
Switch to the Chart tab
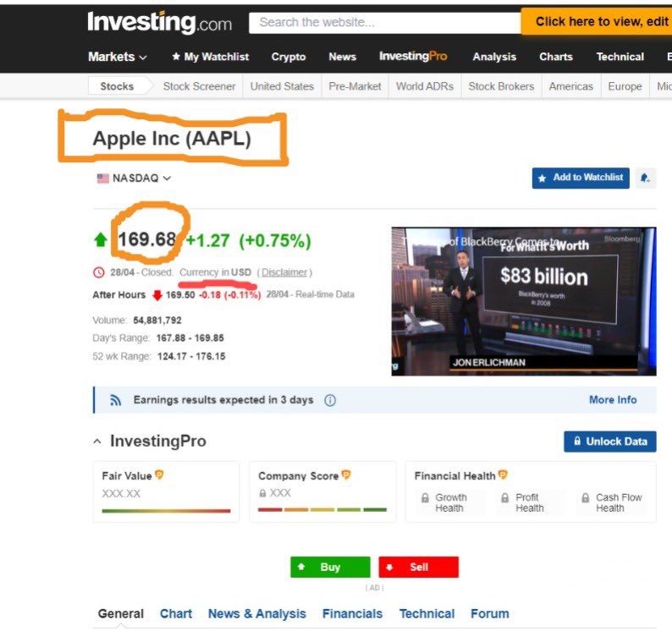pyautogui.click(x=176, y=613)
